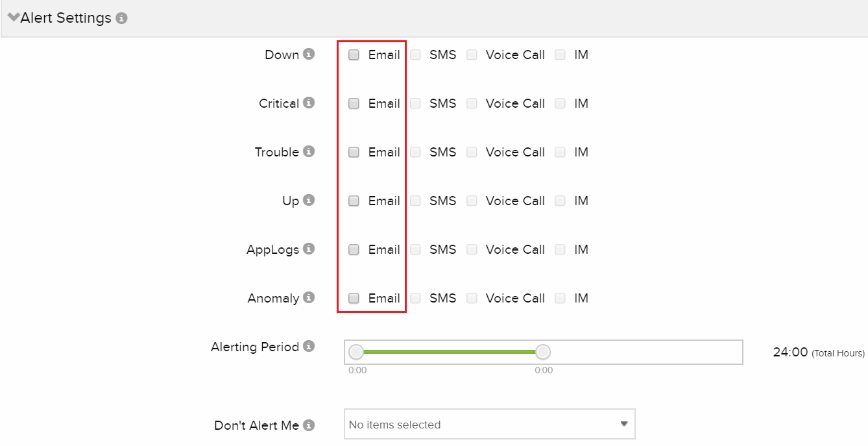Tick the Email checkbox for Anomaly

354,298
